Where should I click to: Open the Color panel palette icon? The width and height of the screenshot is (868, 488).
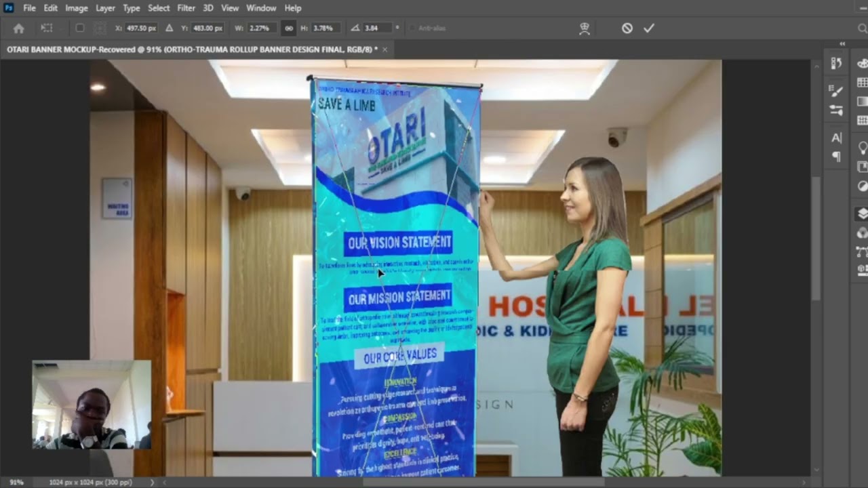click(x=863, y=63)
